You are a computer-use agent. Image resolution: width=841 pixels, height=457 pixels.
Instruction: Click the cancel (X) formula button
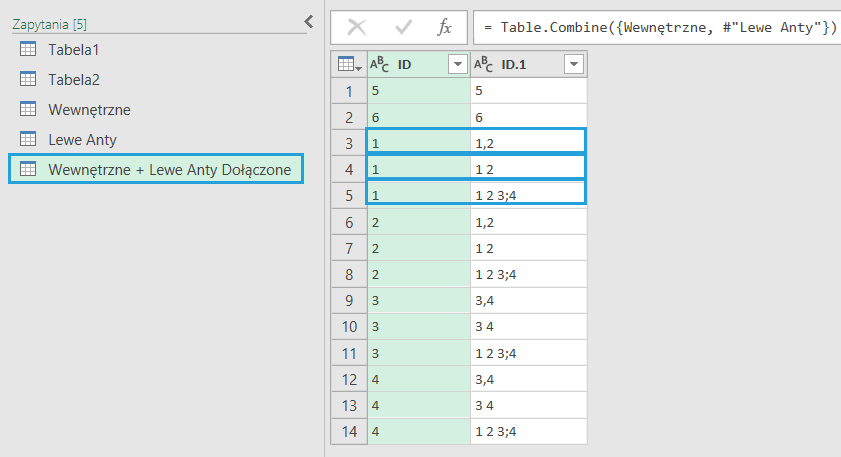pyautogui.click(x=357, y=27)
